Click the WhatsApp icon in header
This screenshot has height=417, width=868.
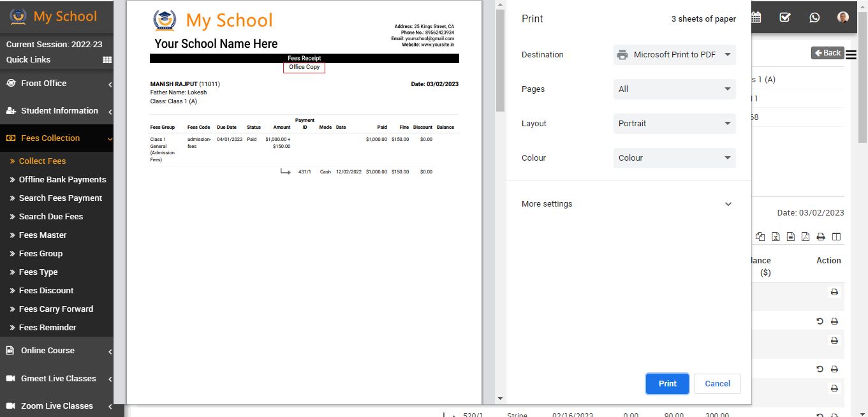pyautogui.click(x=814, y=17)
